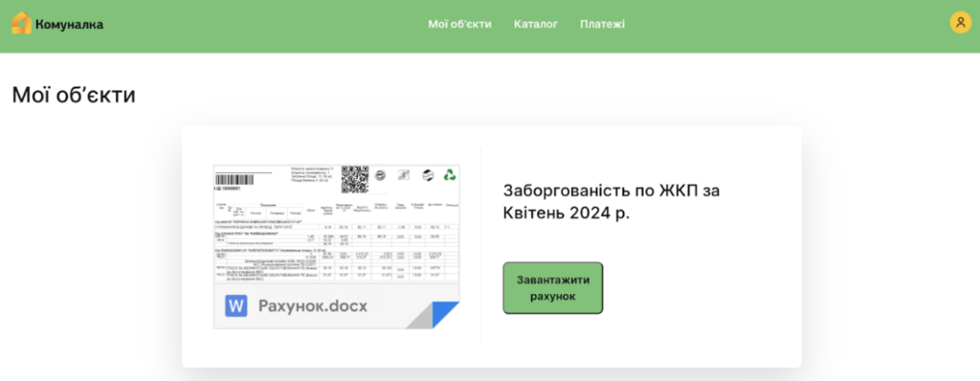Go to the Каталог menu item
Screen dimensions: 980x381
(536, 24)
